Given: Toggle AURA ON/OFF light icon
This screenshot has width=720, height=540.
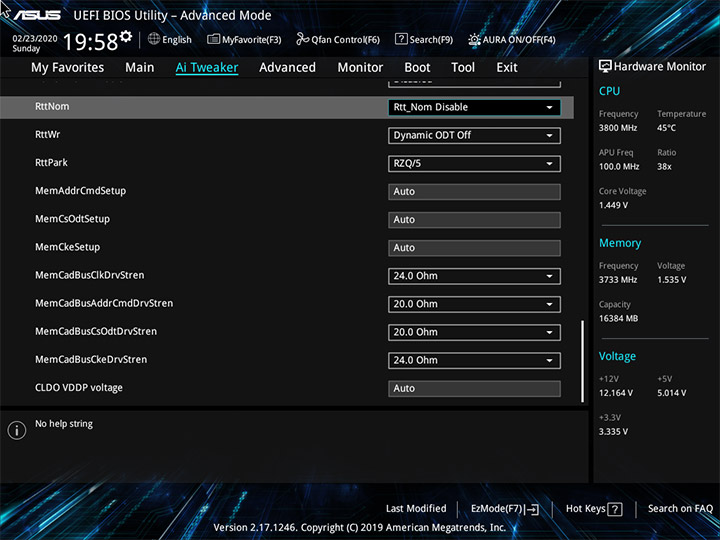Looking at the screenshot, I should [x=474, y=39].
